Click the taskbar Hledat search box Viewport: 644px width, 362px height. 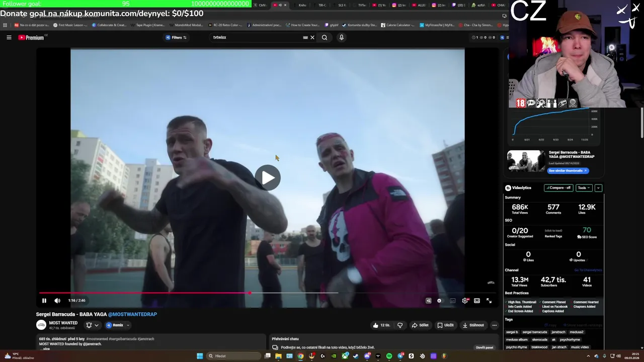point(234,356)
